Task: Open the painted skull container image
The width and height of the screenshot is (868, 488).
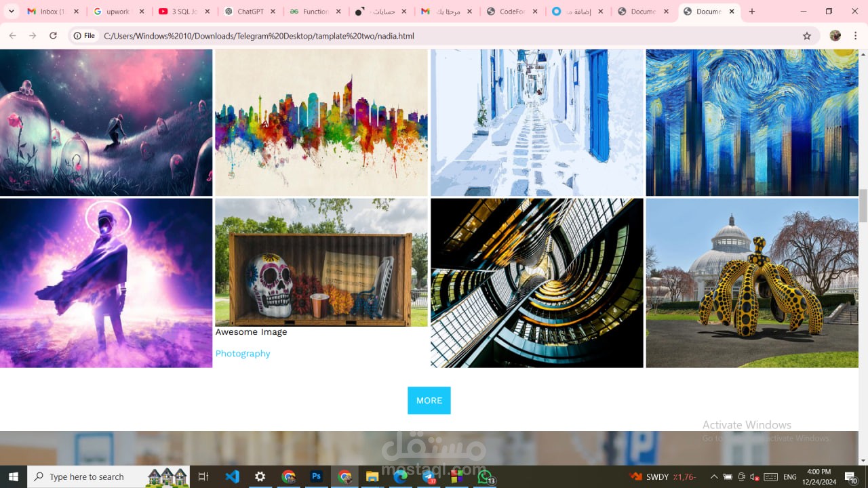Action: (321, 262)
